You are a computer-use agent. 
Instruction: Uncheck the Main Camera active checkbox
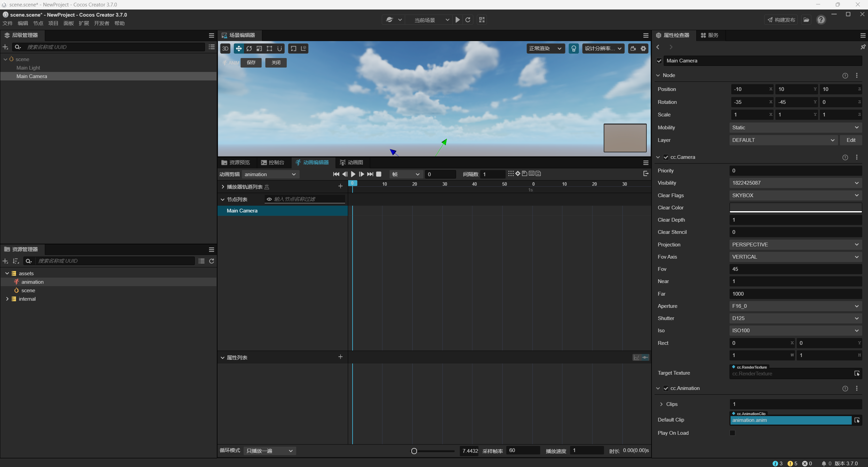[659, 61]
